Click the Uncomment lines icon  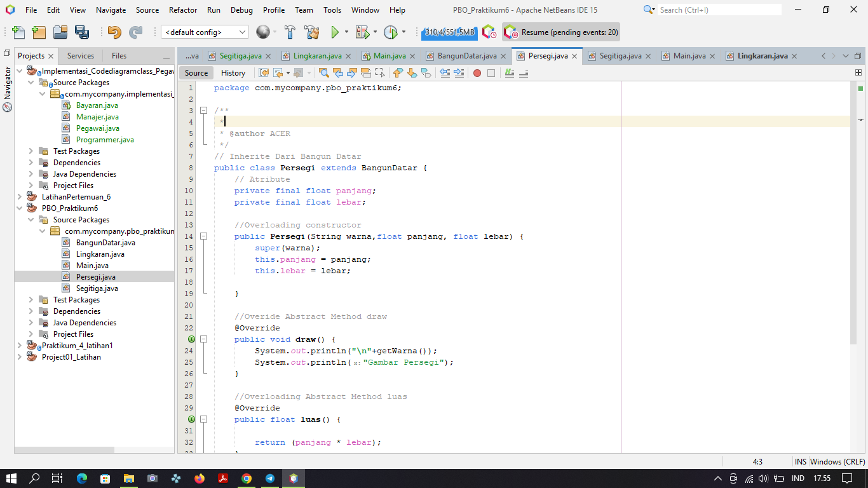click(x=524, y=73)
